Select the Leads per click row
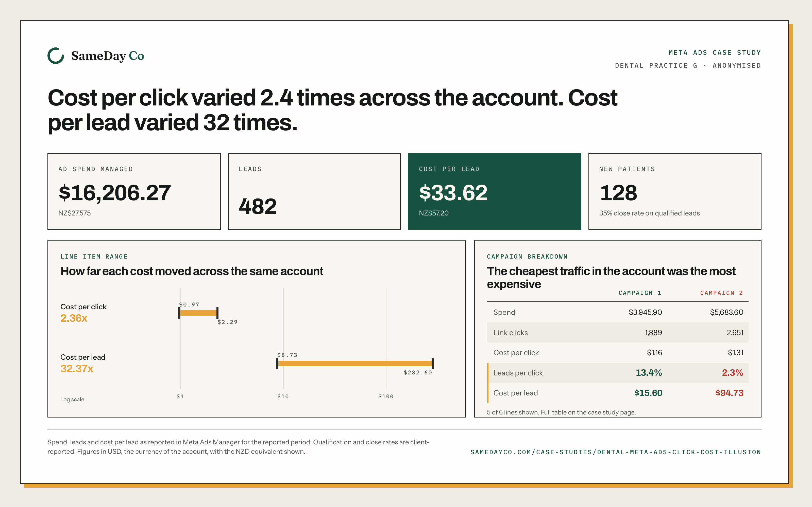Screen dimensions: 812x507 [x=617, y=373]
